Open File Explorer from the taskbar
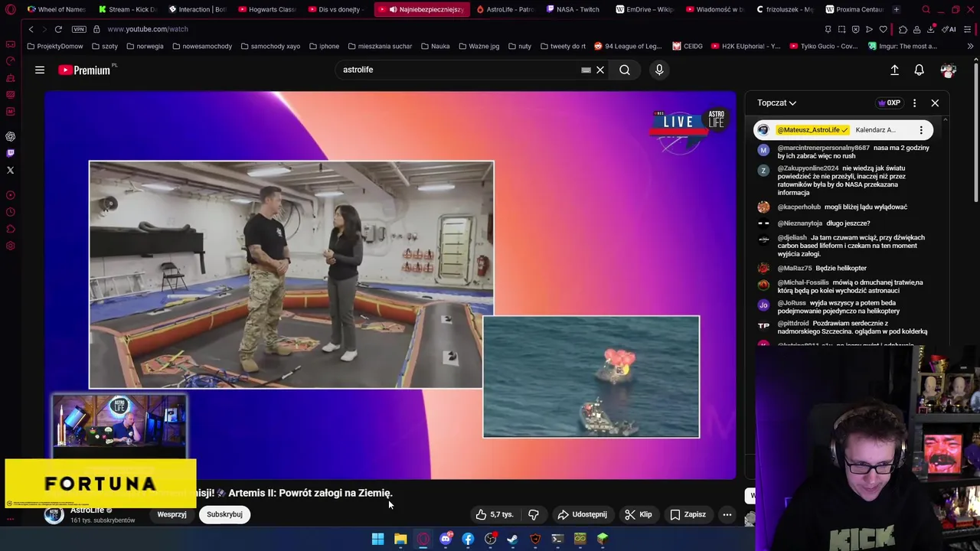 400,539
